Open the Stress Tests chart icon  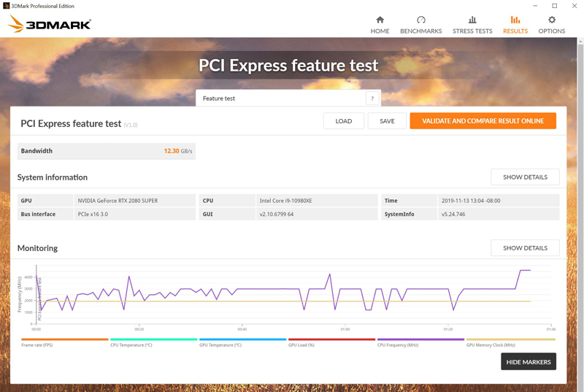coord(472,20)
